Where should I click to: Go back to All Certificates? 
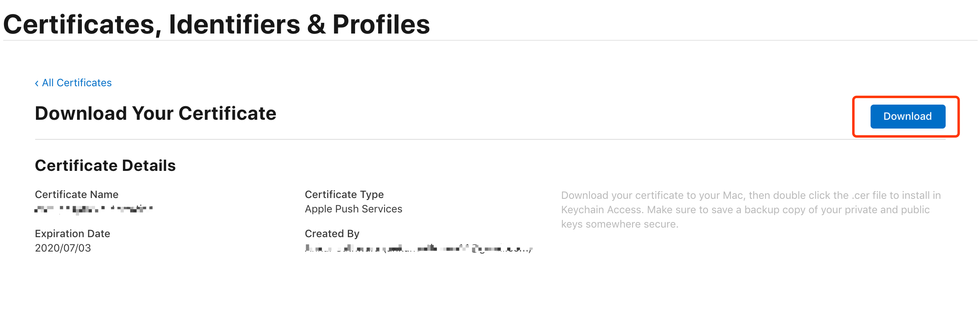click(73, 83)
